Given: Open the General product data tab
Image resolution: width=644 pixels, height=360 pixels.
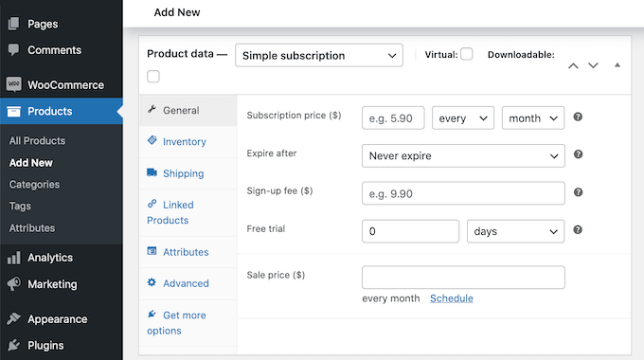Looking at the screenshot, I should click(x=188, y=110).
